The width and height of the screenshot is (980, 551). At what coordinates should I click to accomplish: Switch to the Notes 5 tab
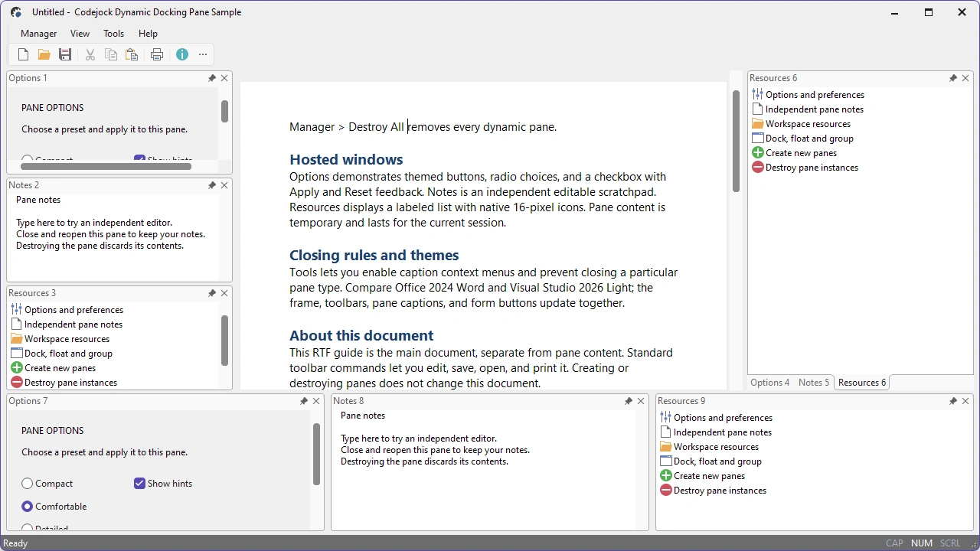tap(814, 383)
